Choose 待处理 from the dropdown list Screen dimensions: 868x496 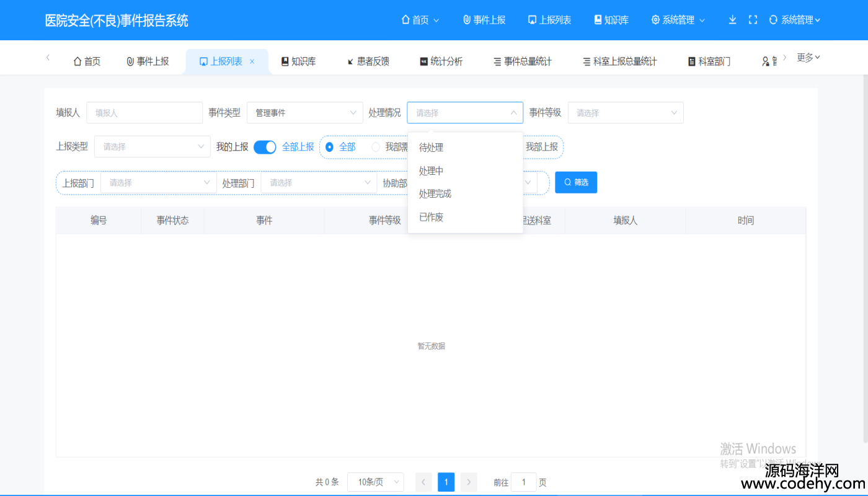point(432,148)
